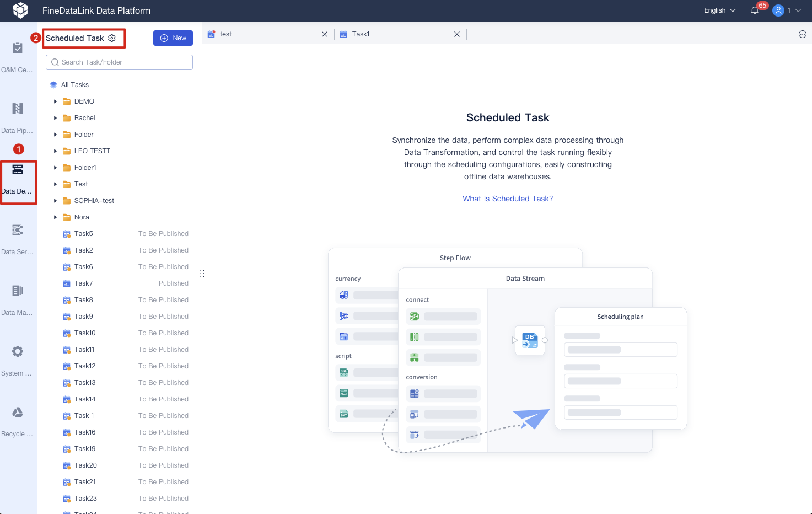This screenshot has height=514, width=812.
Task: Open the System Management gear icon
Action: tap(18, 351)
